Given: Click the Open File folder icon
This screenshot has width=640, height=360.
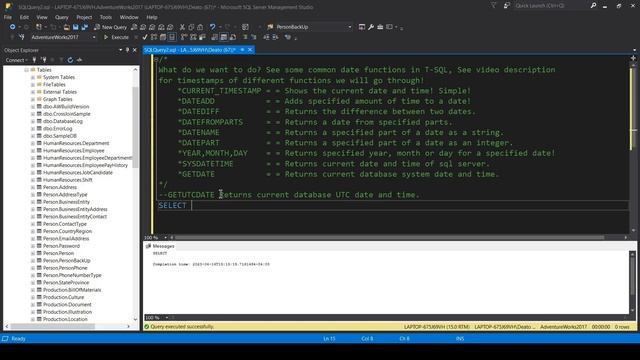Looking at the screenshot, I should [66, 27].
